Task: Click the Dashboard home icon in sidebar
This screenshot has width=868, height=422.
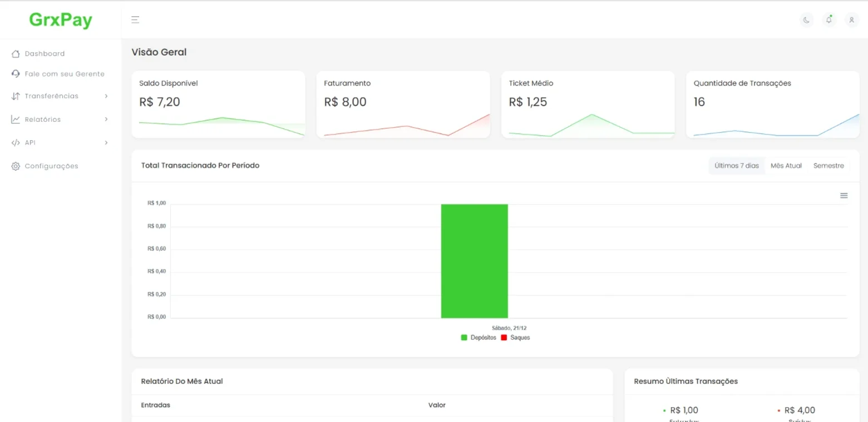Action: pos(16,54)
